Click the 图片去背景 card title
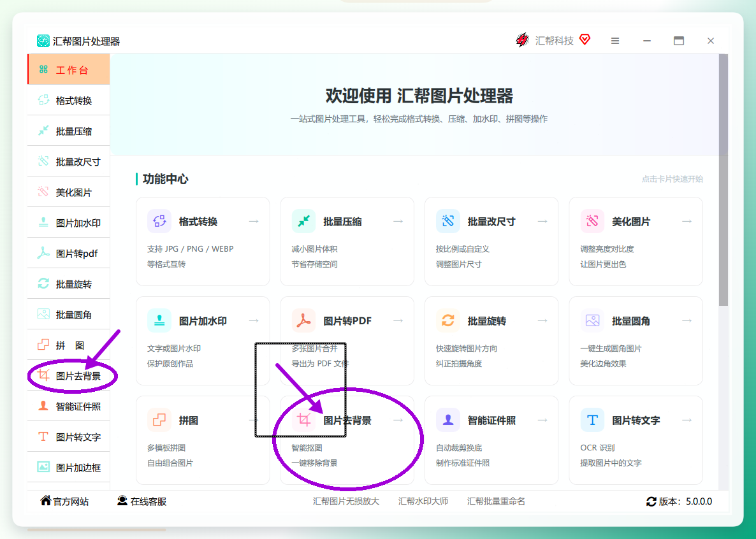The height and width of the screenshot is (539, 756). [347, 420]
